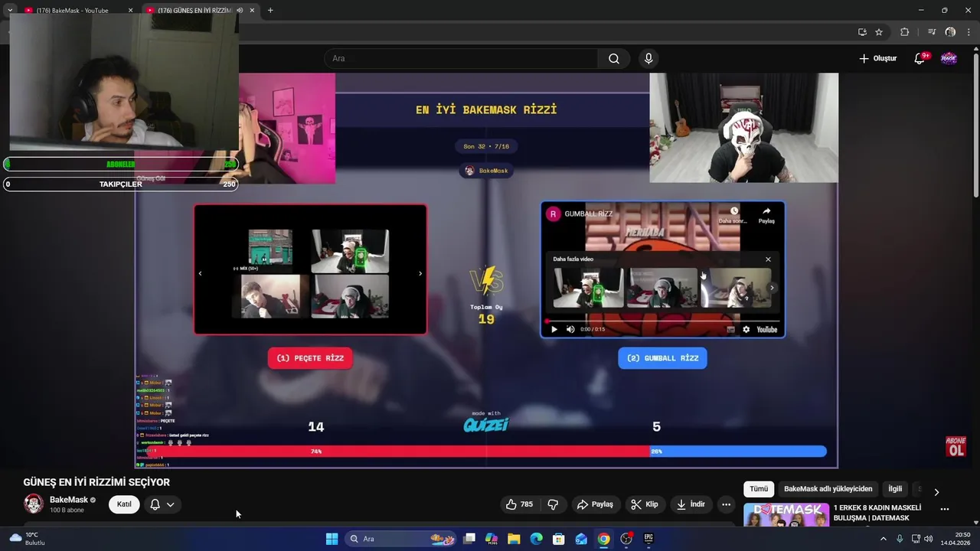The height and width of the screenshot is (551, 980).
Task: Open Chrome three-dot menu
Action: (x=969, y=32)
